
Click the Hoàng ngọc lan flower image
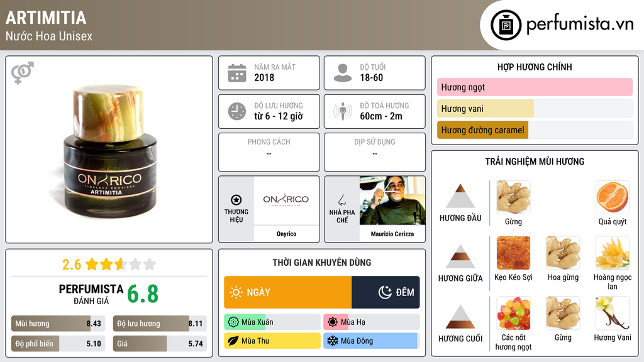coord(613,253)
